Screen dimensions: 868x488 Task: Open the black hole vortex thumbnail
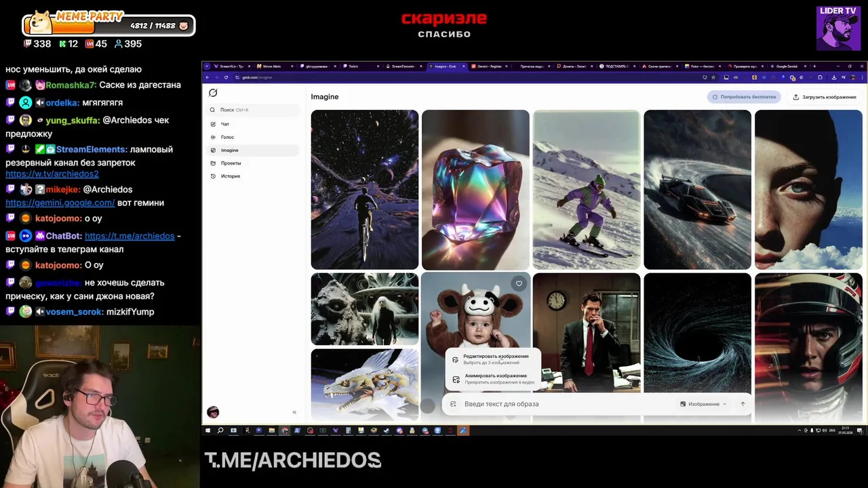point(697,332)
